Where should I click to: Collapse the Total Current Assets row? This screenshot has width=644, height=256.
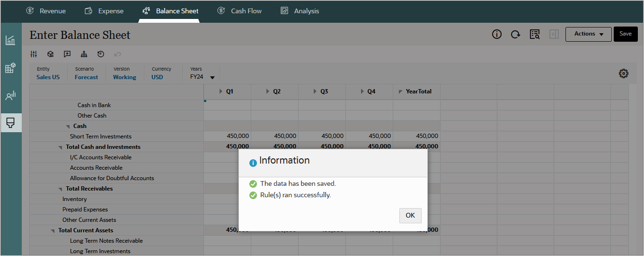point(53,231)
